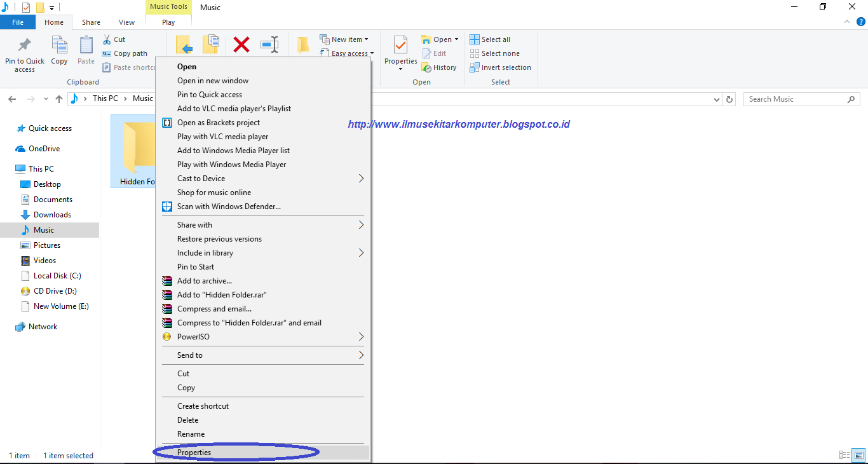Switch to details view icon in status bar

coord(844,455)
